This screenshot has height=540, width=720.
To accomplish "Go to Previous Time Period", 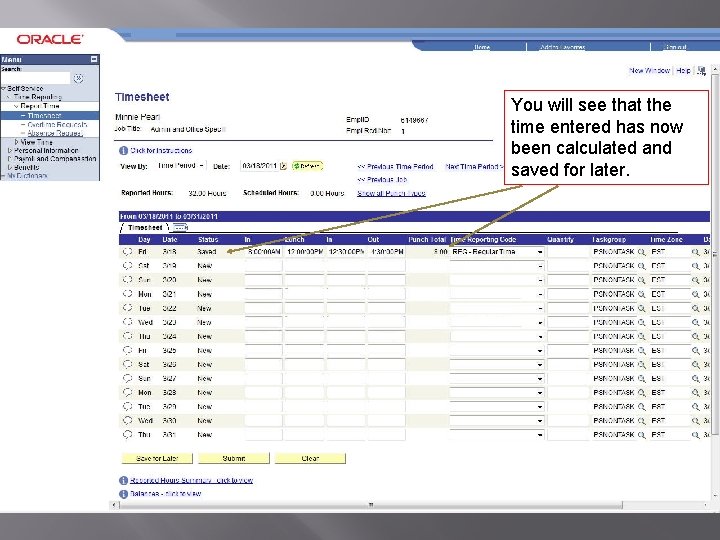I will 395,166.
